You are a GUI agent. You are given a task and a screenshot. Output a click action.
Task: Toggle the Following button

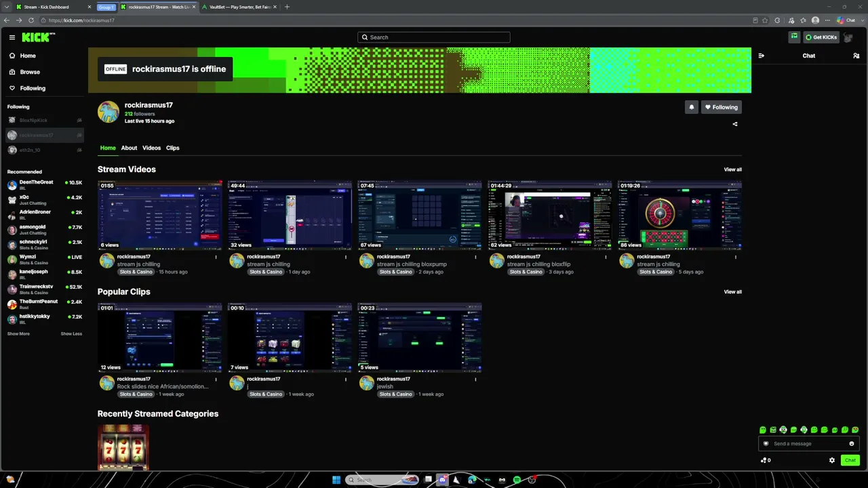(722, 107)
